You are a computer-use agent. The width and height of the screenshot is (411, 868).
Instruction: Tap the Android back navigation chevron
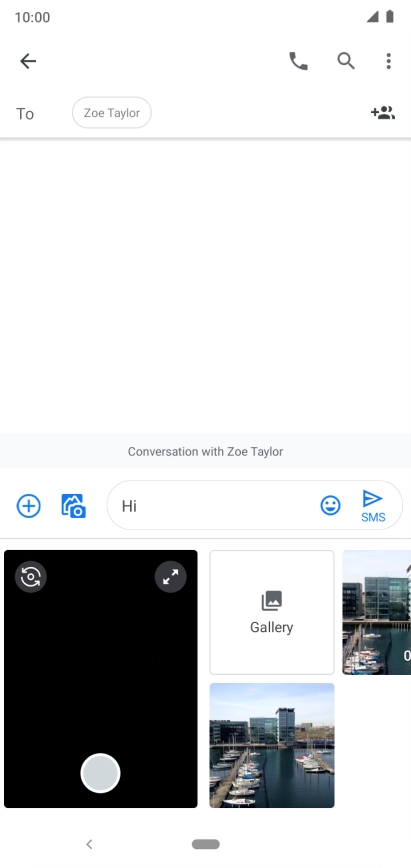89,844
